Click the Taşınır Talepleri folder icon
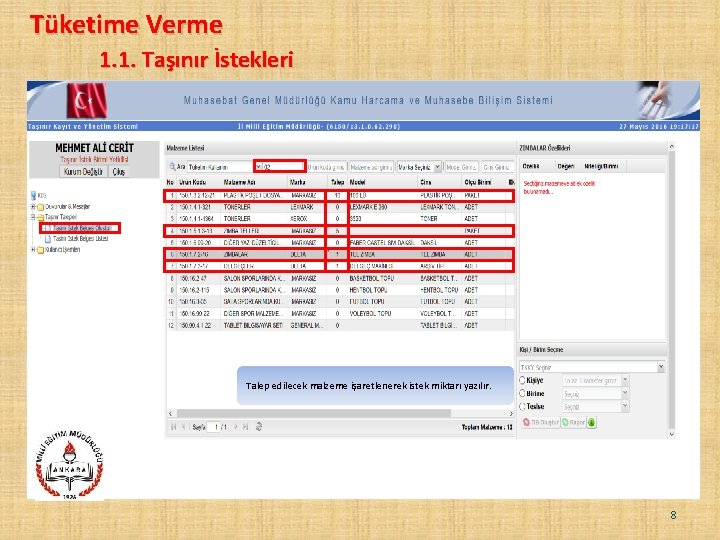This screenshot has width=720, height=540. 40,217
